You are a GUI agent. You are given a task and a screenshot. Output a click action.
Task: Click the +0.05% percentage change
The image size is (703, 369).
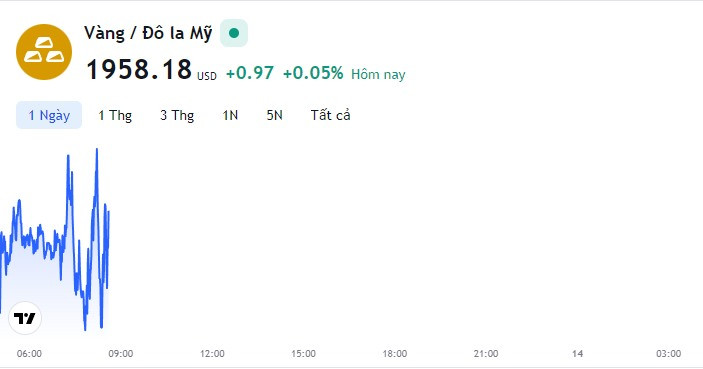click(313, 73)
